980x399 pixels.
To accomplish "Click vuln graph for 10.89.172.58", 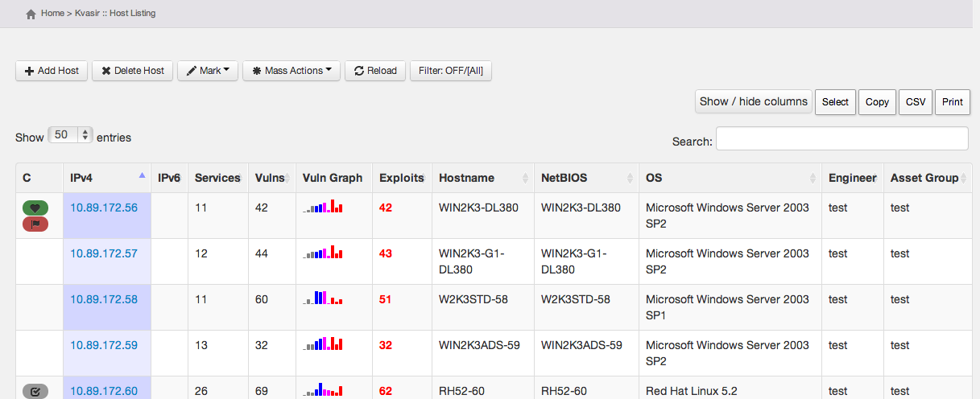I will 323,298.
